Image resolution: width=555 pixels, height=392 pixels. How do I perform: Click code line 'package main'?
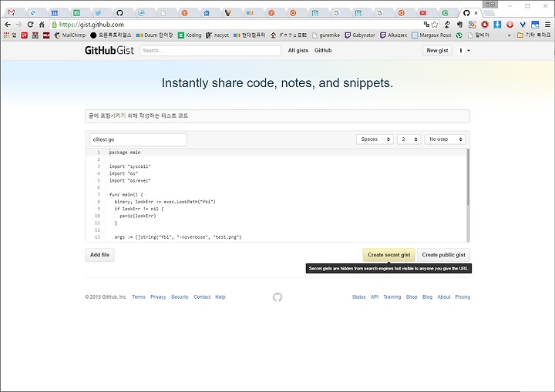[x=125, y=152]
